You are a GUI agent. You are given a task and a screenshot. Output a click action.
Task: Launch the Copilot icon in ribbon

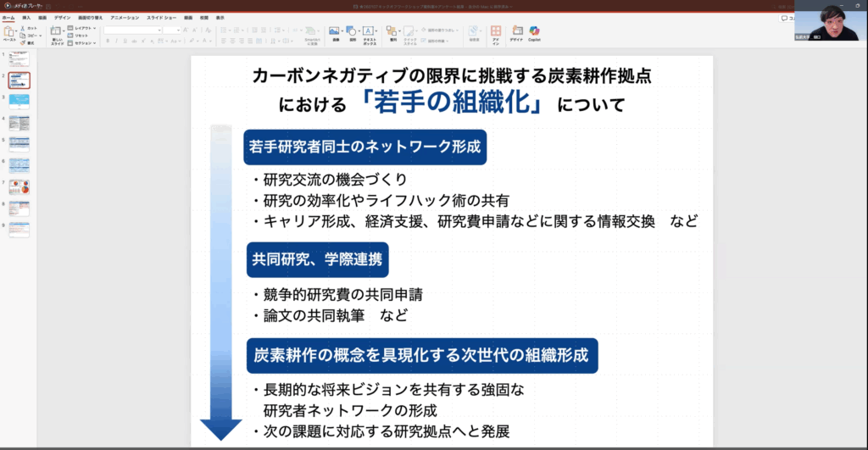pyautogui.click(x=534, y=31)
